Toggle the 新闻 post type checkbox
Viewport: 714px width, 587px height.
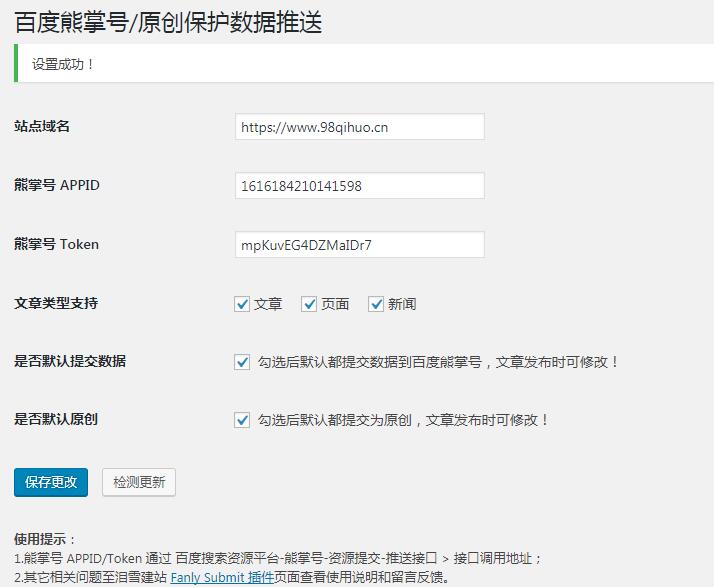pyautogui.click(x=376, y=304)
